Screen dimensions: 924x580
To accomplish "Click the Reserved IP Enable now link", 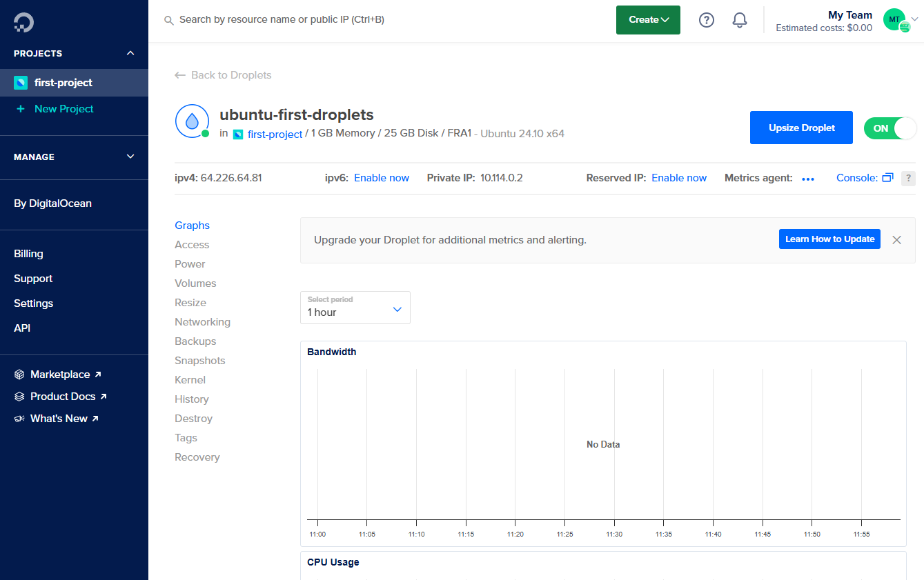I will point(679,178).
